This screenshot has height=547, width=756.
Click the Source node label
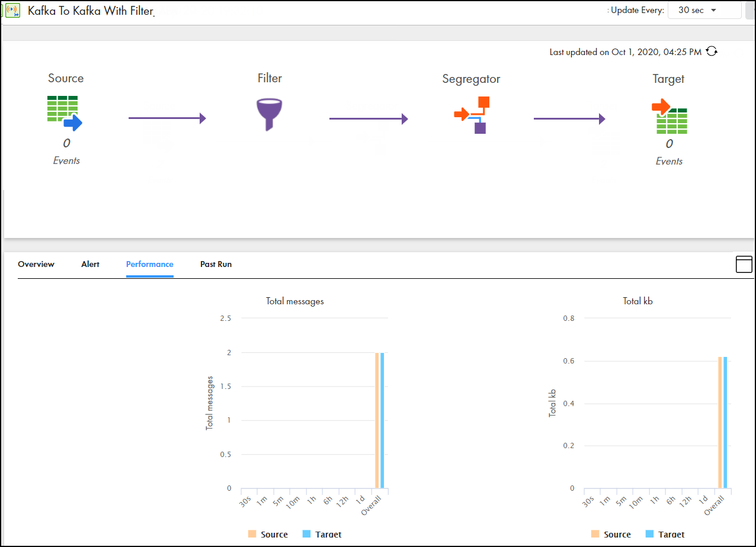pyautogui.click(x=66, y=78)
